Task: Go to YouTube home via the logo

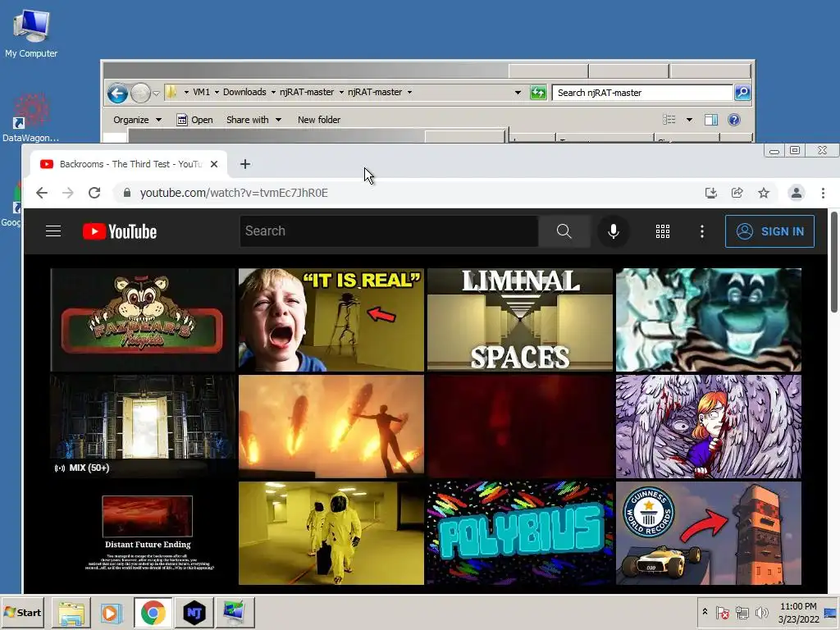Action: 120,231
